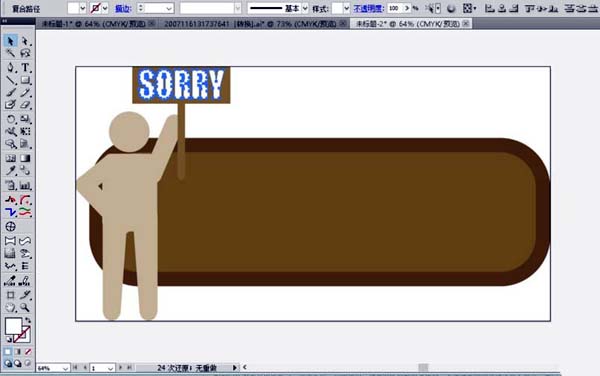The height and width of the screenshot is (376, 600).
Task: Select the Eyedropper tool
Action: click(x=10, y=171)
